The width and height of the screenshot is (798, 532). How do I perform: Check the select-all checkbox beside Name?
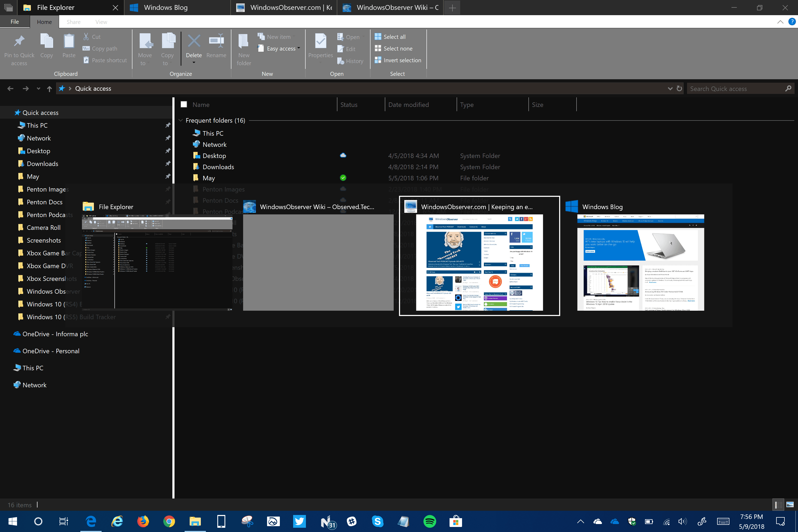click(x=184, y=105)
